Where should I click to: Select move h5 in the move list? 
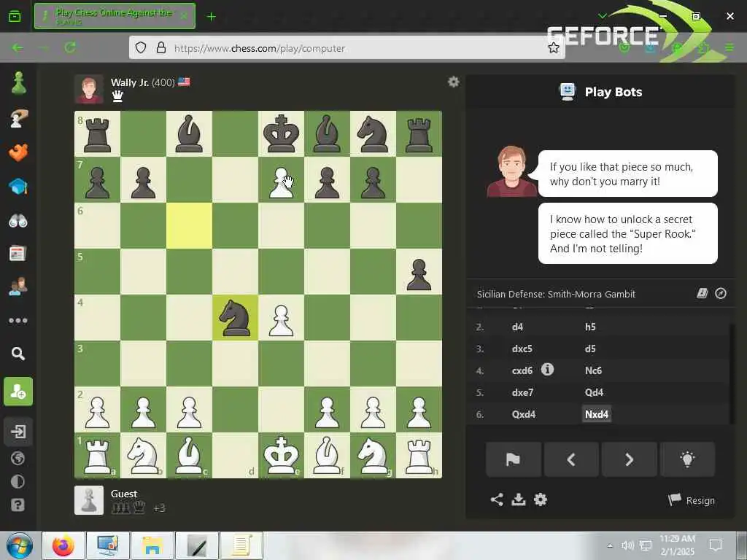(x=590, y=327)
